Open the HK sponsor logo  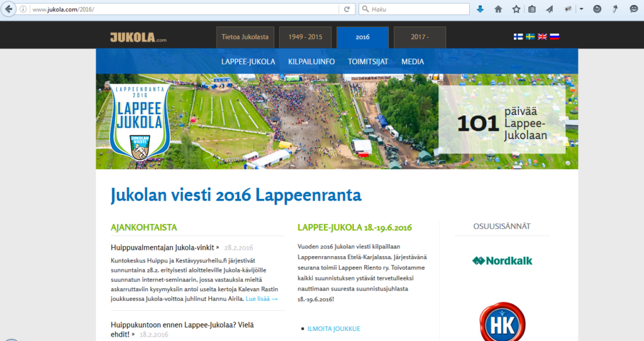pyautogui.click(x=502, y=323)
